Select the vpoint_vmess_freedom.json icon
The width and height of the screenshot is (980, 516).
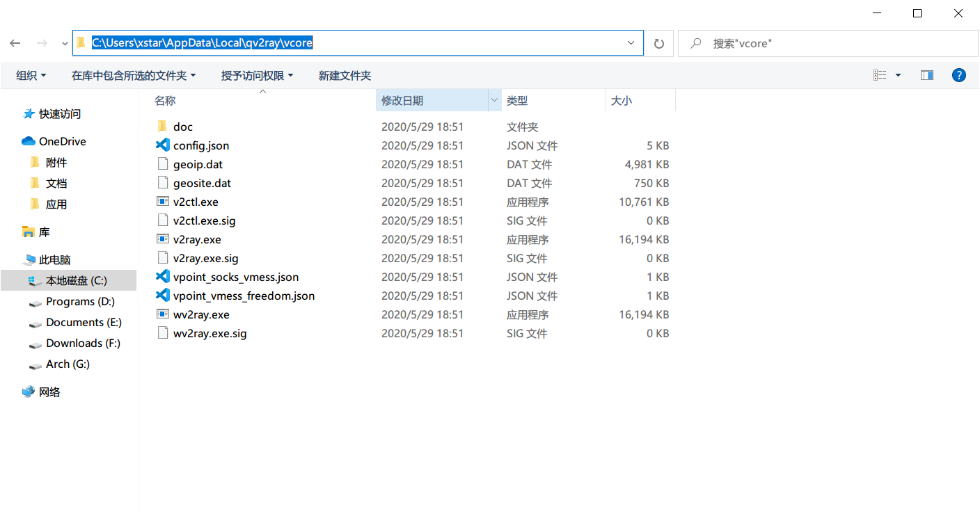click(162, 296)
